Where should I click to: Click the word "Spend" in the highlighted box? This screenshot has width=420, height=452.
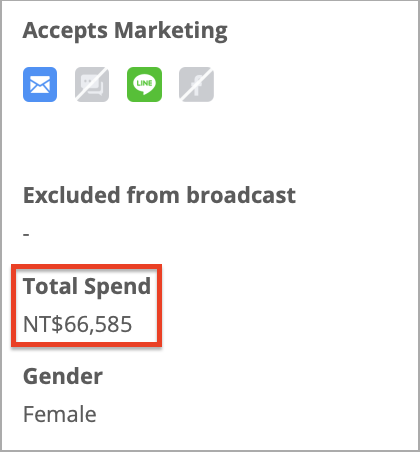(117, 287)
